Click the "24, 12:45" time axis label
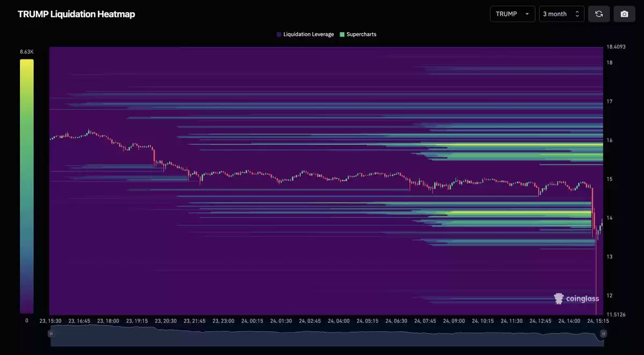This screenshot has height=355, width=644. [540, 321]
